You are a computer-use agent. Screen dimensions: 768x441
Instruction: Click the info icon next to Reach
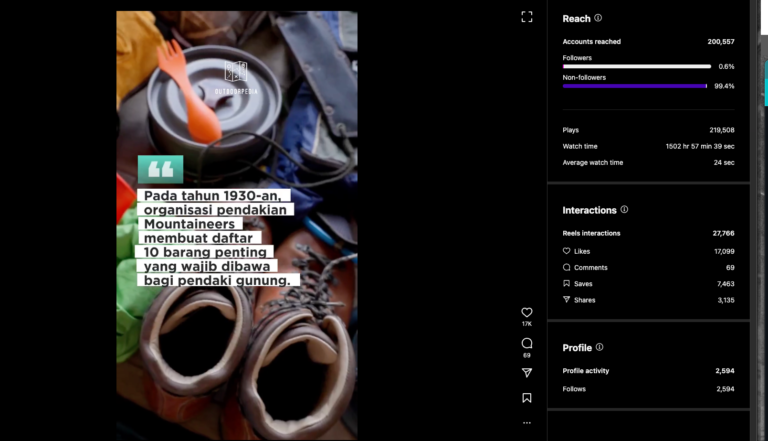[x=598, y=18]
